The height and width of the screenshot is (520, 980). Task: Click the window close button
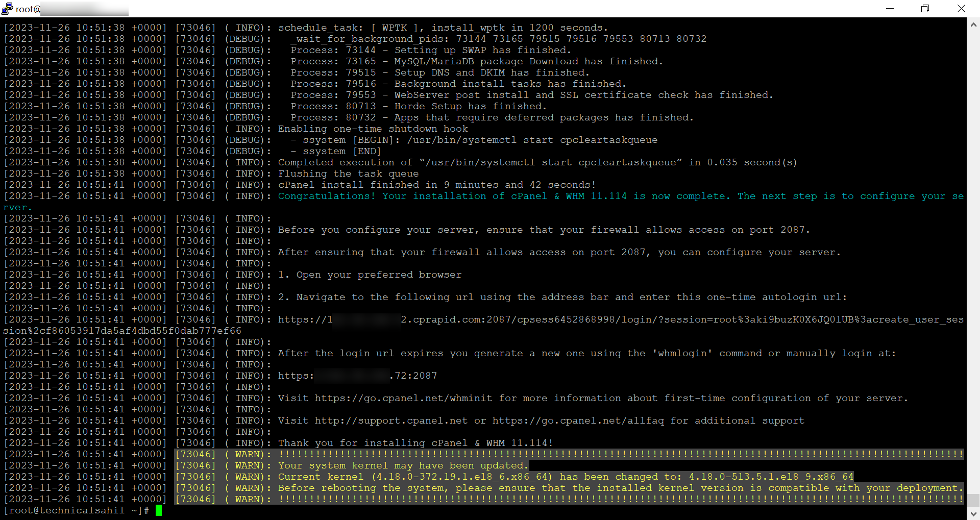coord(962,9)
